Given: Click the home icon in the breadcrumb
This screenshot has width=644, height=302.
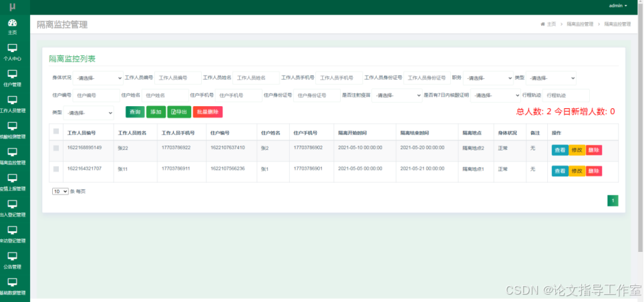Looking at the screenshot, I should (543, 24).
